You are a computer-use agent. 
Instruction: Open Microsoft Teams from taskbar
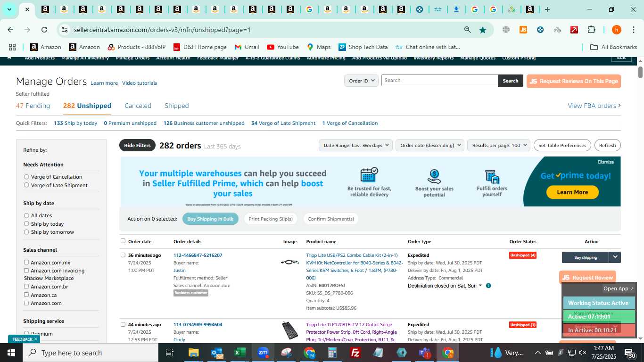pyautogui.click(x=425, y=353)
